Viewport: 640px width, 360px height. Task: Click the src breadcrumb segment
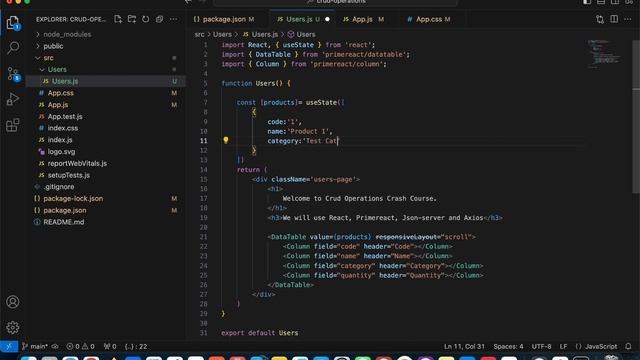click(x=199, y=34)
